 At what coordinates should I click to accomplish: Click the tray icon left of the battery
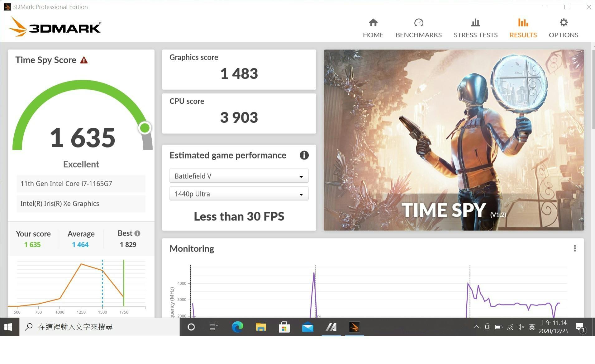(x=488, y=327)
